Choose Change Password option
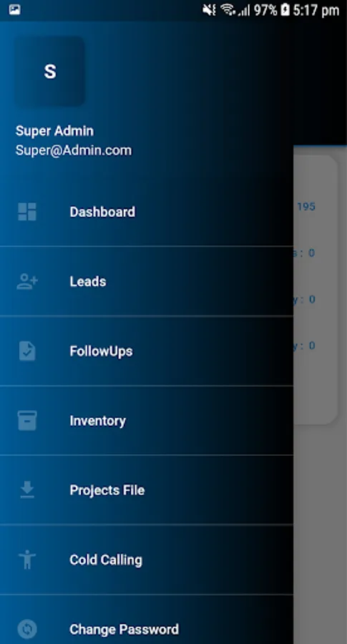This screenshot has height=644, width=347. tap(147, 620)
